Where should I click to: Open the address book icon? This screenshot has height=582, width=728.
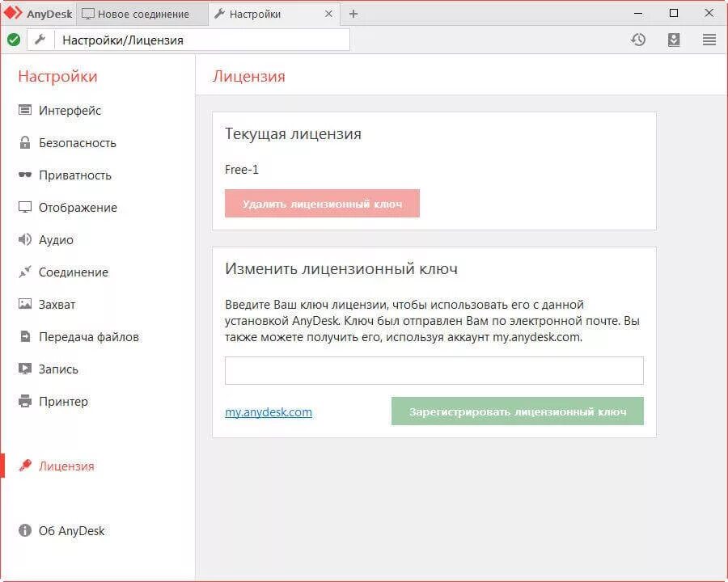(x=674, y=40)
